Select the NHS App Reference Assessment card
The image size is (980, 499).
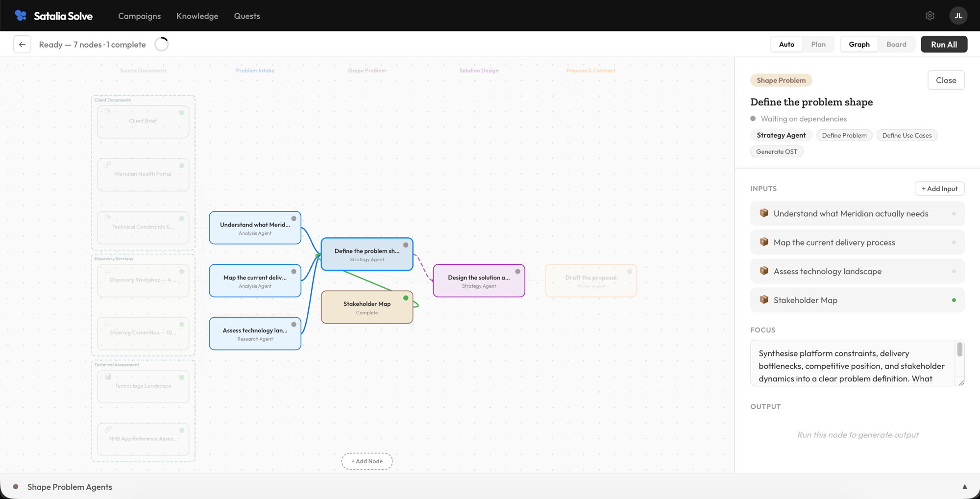[143, 439]
